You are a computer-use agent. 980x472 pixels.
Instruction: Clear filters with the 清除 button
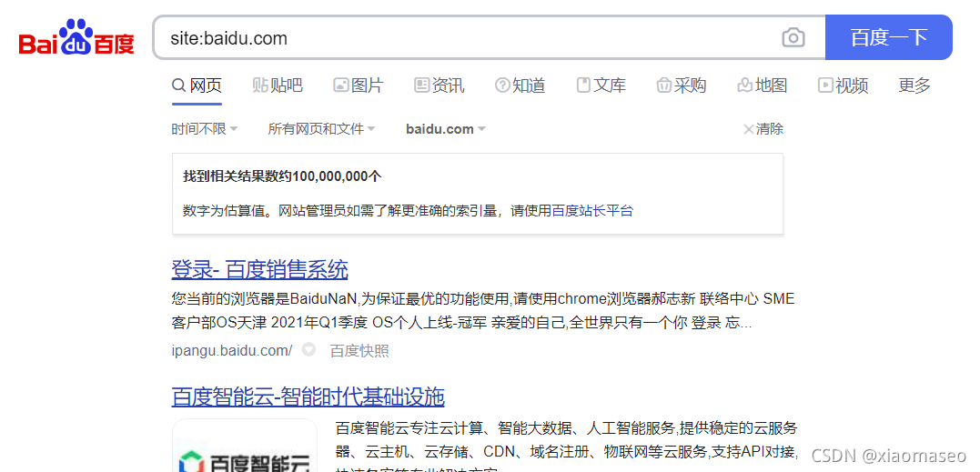[x=763, y=129]
